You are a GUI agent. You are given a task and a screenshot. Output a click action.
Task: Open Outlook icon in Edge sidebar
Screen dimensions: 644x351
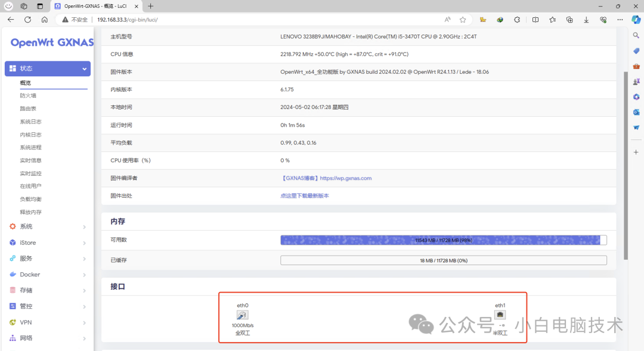[636, 112]
